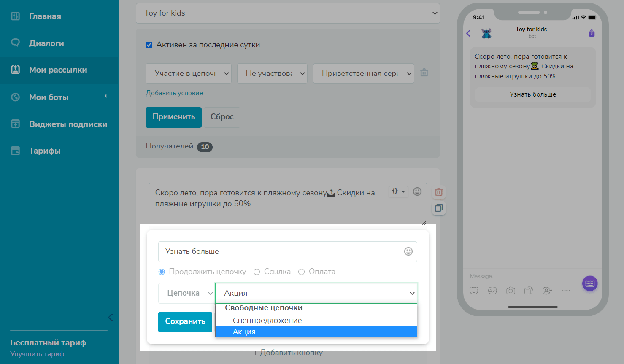The width and height of the screenshot is (624, 364).
Task: Click emoji icon in message text area
Action: [x=417, y=191]
